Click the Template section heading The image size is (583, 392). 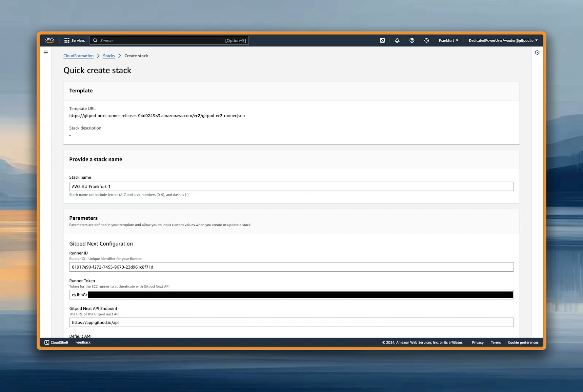tap(81, 91)
